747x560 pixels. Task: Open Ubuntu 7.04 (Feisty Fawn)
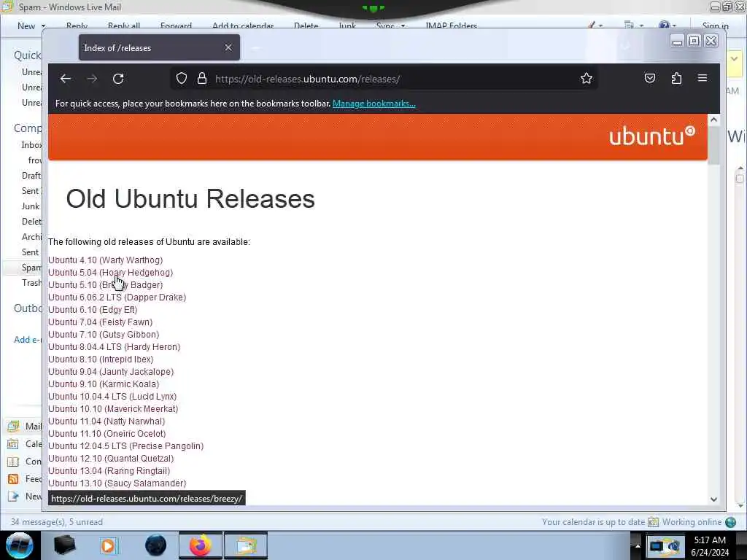coord(101,322)
